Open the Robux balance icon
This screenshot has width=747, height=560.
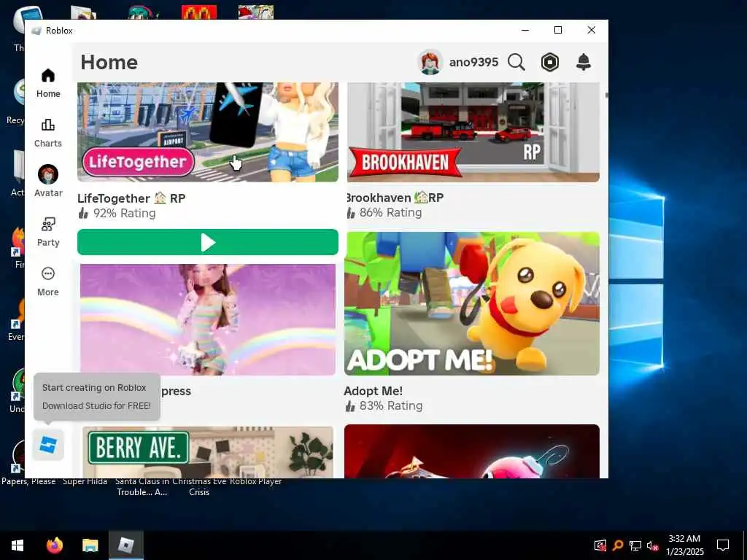pyautogui.click(x=550, y=62)
